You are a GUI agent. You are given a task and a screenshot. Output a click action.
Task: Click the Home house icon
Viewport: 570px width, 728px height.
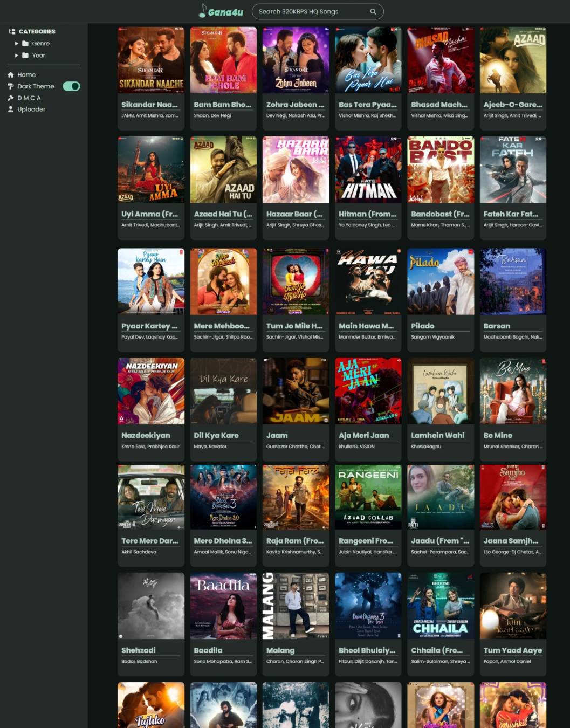[x=11, y=75]
